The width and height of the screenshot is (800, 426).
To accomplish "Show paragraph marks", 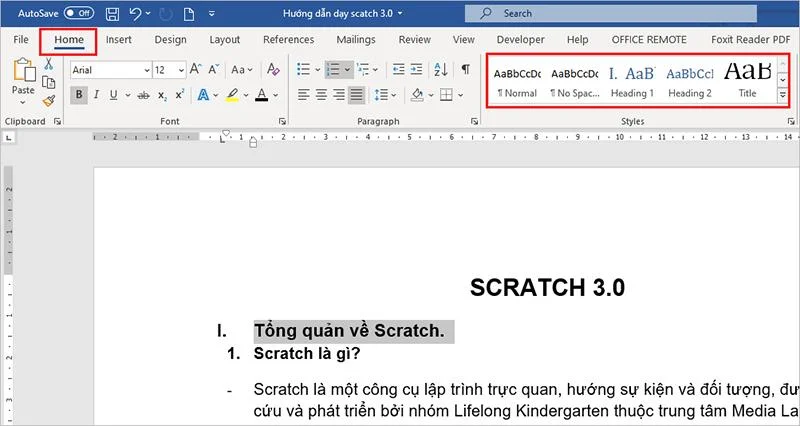I will (465, 69).
